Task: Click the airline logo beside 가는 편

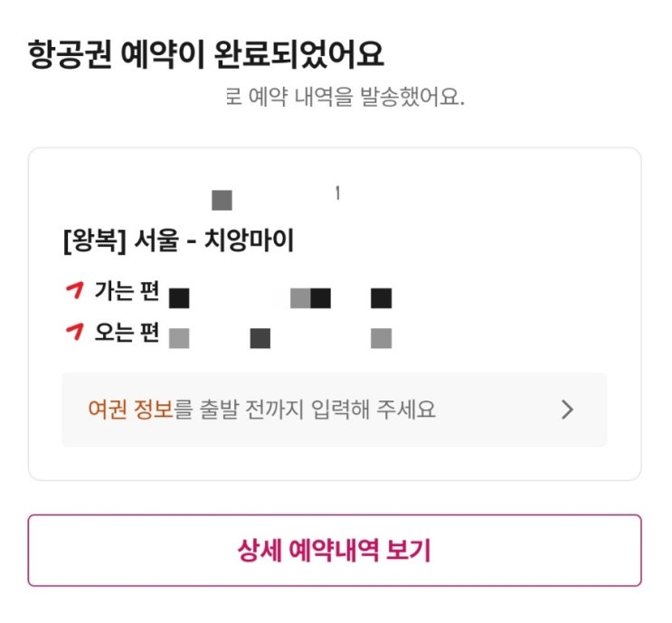Action: (74, 291)
